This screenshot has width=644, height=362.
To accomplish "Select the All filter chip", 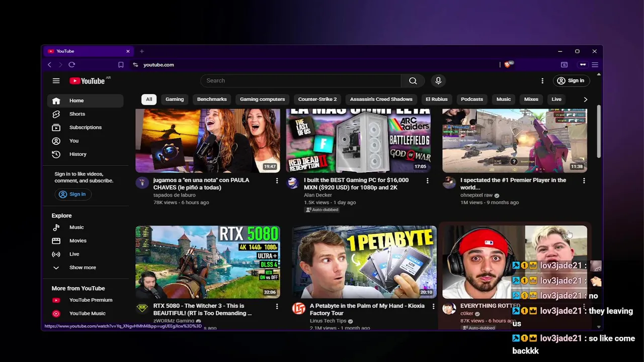I will tap(149, 99).
